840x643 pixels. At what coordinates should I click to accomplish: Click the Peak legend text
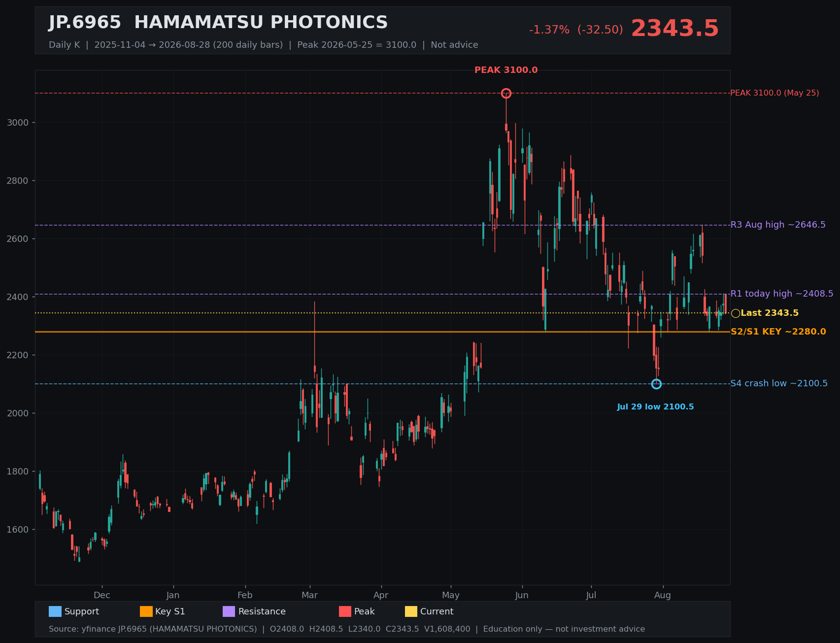click(365, 611)
